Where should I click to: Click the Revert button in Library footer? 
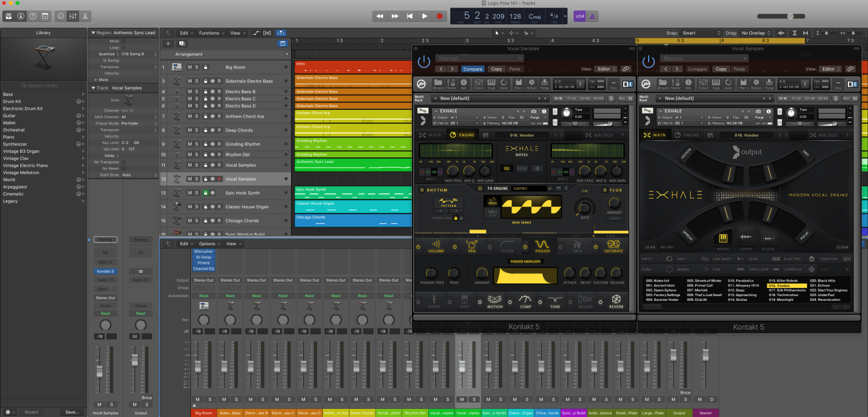(31, 412)
